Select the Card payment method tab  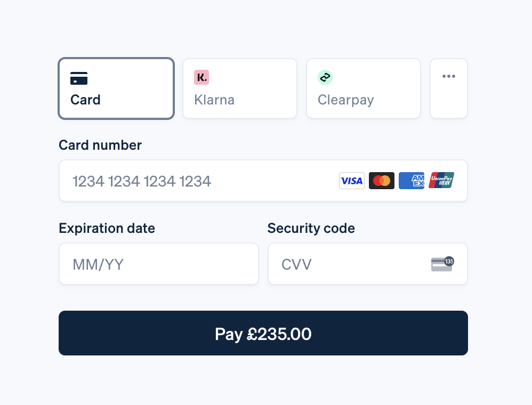(116, 88)
